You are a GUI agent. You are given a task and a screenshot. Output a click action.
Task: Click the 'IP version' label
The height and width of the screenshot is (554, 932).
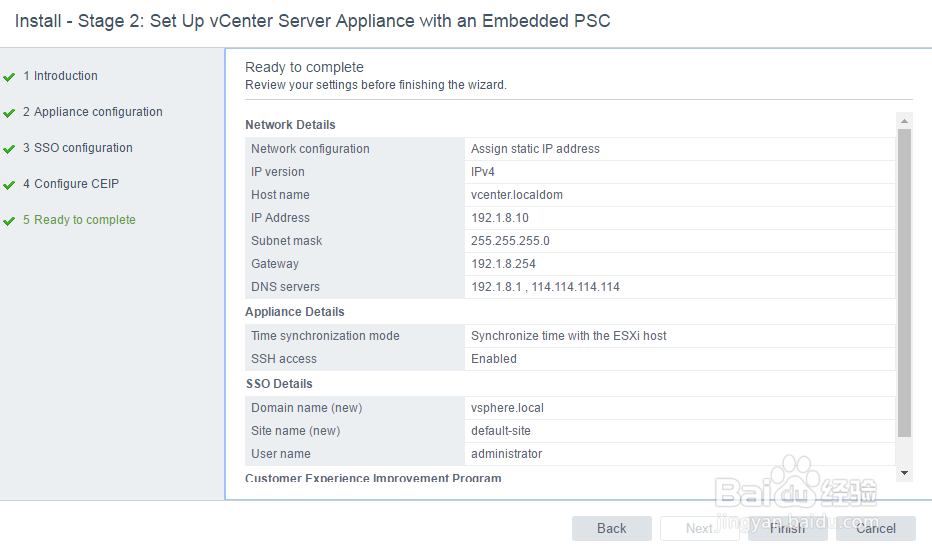pos(278,172)
